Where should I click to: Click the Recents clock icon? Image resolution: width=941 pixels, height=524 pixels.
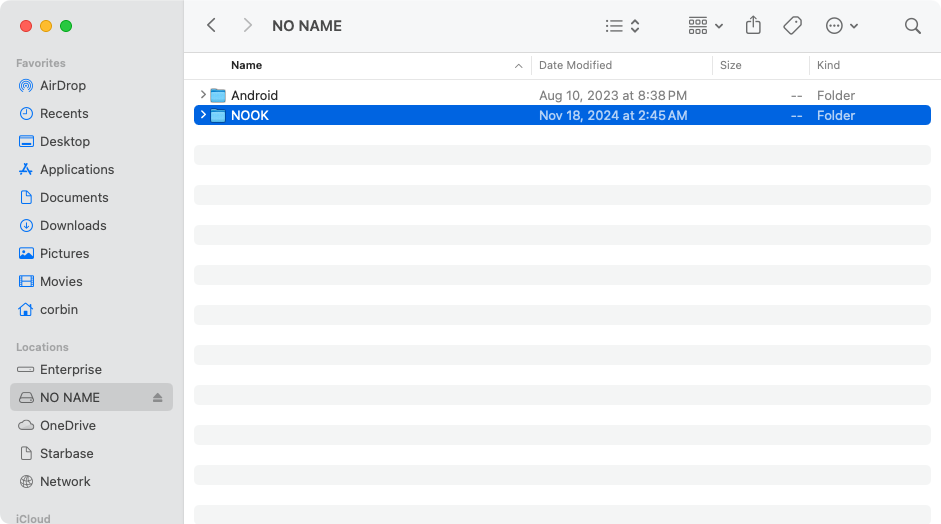pyautogui.click(x=26, y=113)
